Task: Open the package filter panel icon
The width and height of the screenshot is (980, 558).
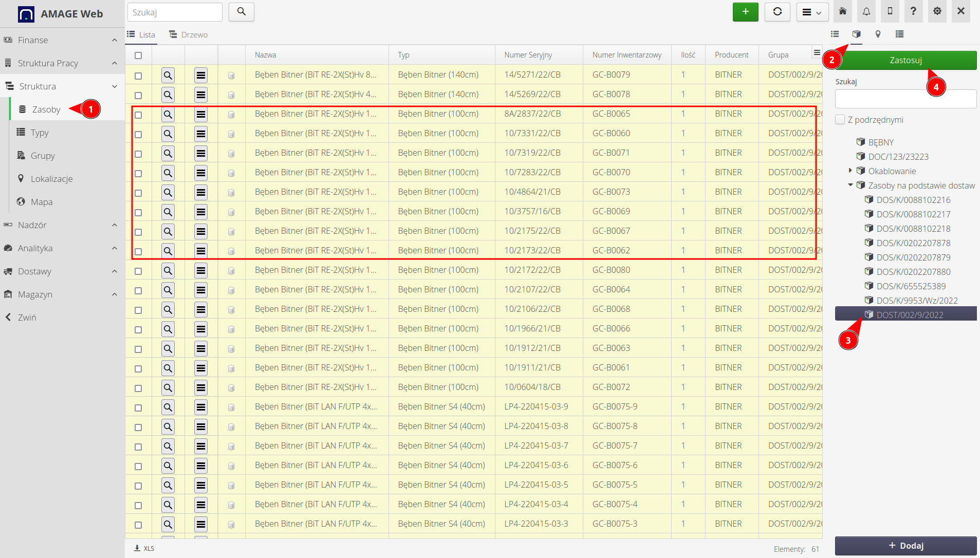Action: [x=857, y=34]
